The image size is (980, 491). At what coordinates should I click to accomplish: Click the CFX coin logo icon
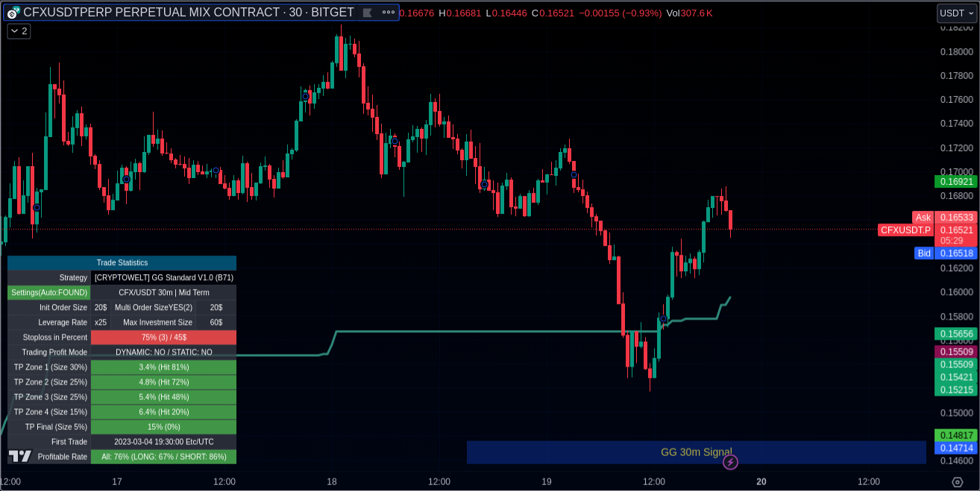[13, 12]
